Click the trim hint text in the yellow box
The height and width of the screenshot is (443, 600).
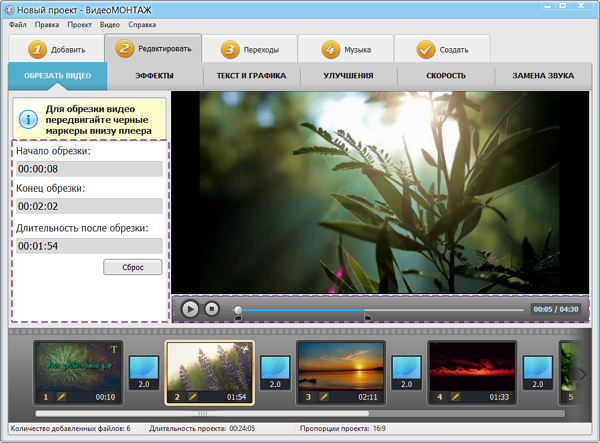[x=98, y=120]
